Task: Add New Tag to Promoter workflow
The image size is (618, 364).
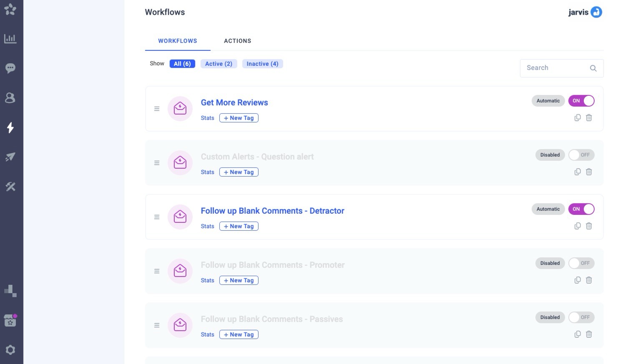Action: tap(239, 280)
